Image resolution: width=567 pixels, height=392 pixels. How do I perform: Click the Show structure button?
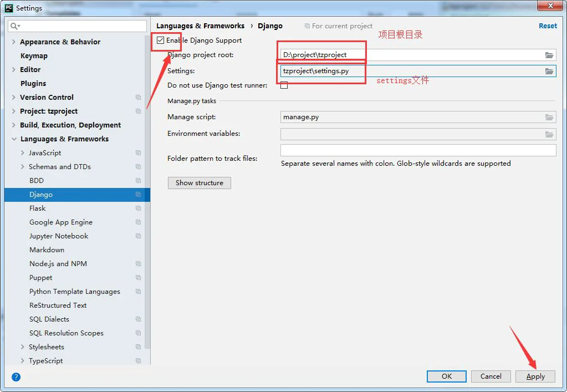[x=199, y=183]
